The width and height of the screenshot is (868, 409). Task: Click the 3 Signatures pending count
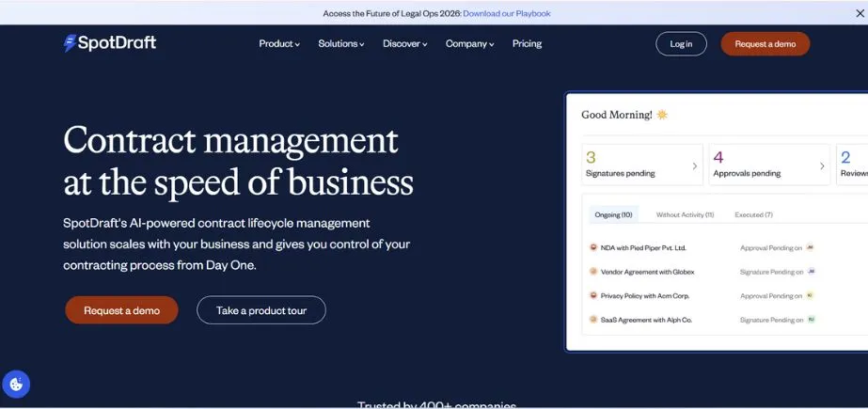point(591,157)
